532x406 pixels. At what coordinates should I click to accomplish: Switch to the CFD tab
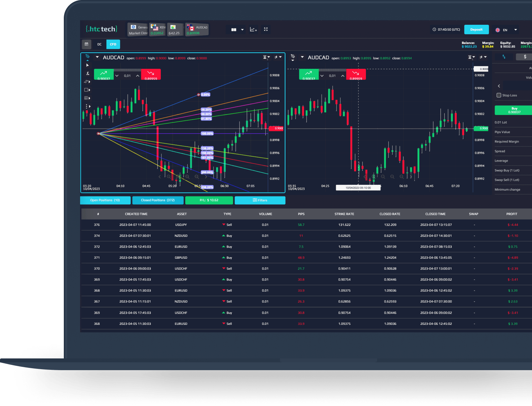(113, 44)
